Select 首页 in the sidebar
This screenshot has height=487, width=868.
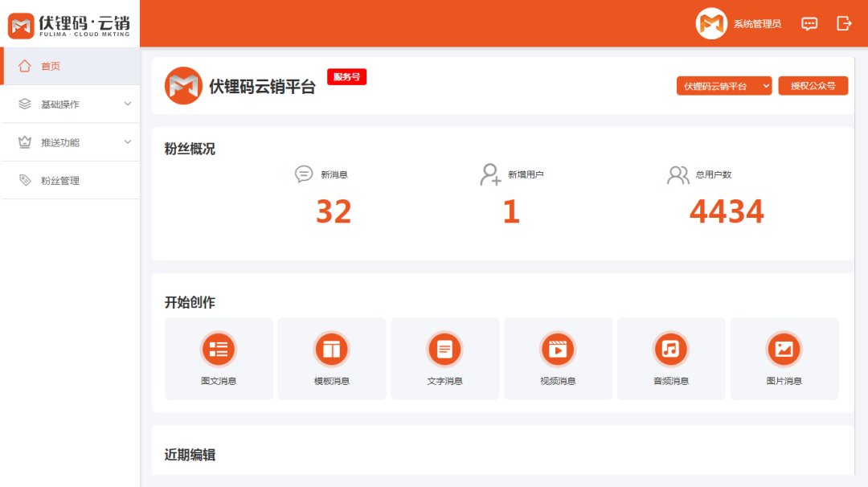[x=71, y=66]
